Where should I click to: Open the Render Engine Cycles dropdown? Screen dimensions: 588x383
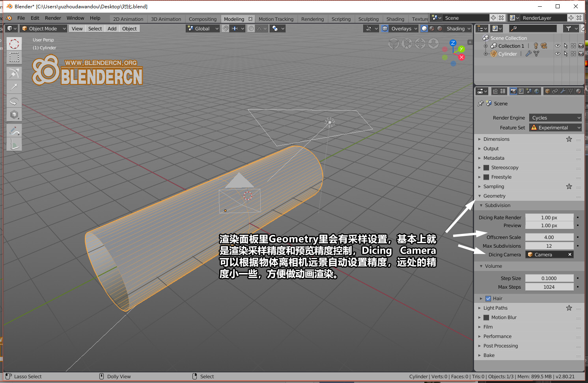click(x=555, y=118)
